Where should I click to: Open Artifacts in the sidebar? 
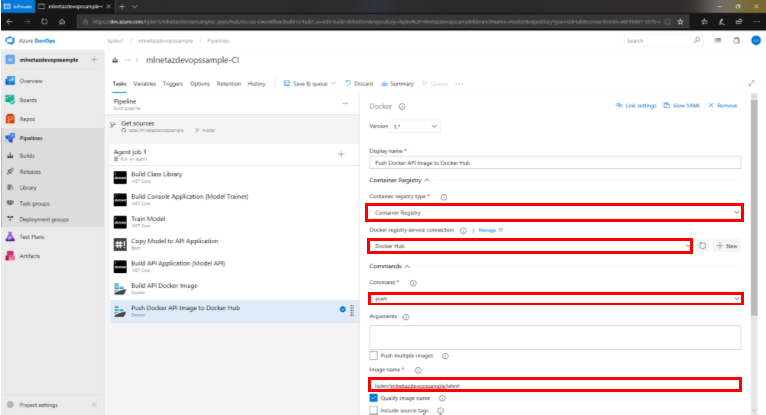pyautogui.click(x=31, y=256)
